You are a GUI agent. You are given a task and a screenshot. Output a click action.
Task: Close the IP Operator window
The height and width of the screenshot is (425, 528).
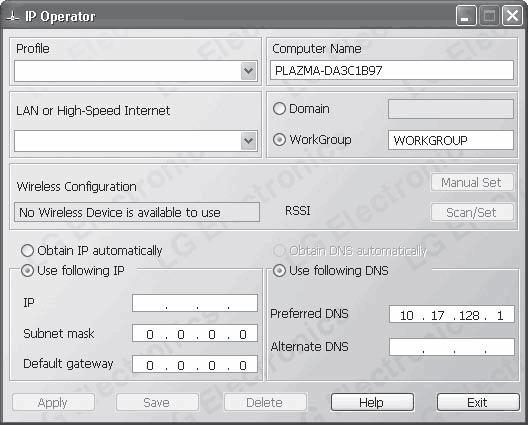click(512, 15)
